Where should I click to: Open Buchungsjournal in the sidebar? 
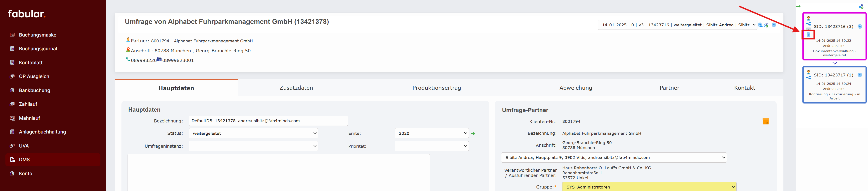pos(38,49)
